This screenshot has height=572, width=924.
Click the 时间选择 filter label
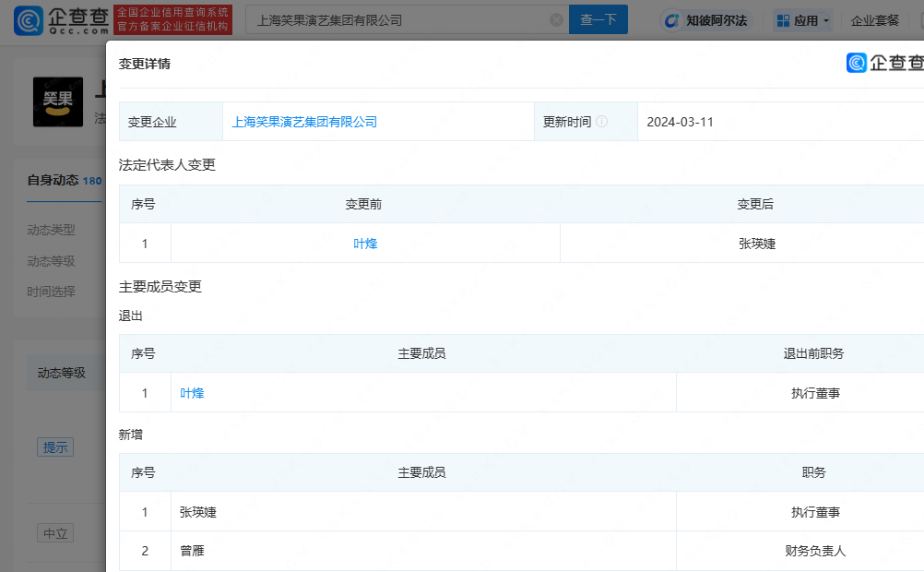[x=52, y=292]
